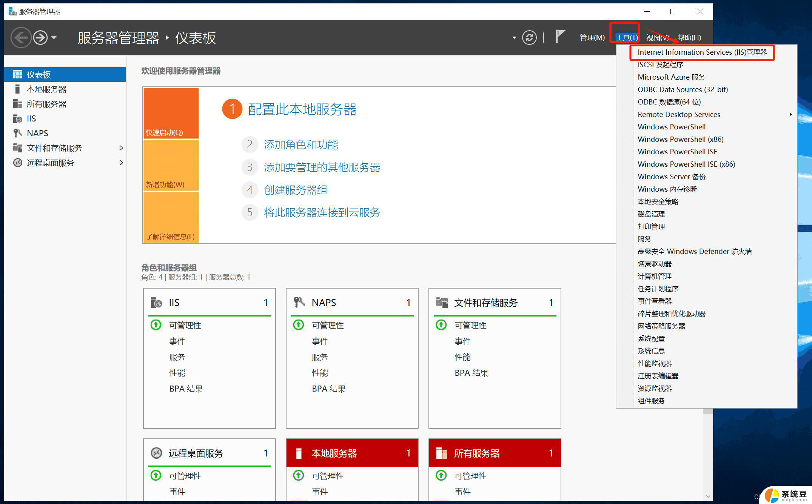The width and height of the screenshot is (812, 504).
Task: Launch 计算机管理 from menu
Action: 655,276
